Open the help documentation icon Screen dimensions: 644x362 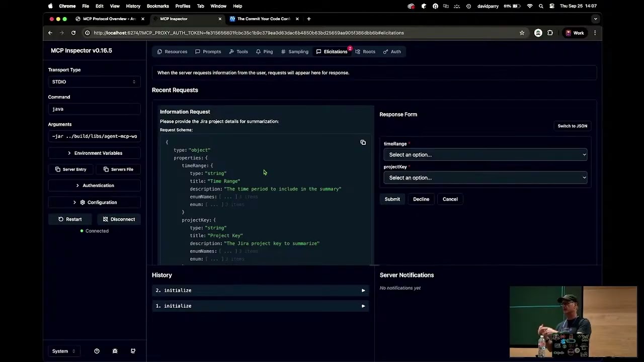(x=97, y=351)
